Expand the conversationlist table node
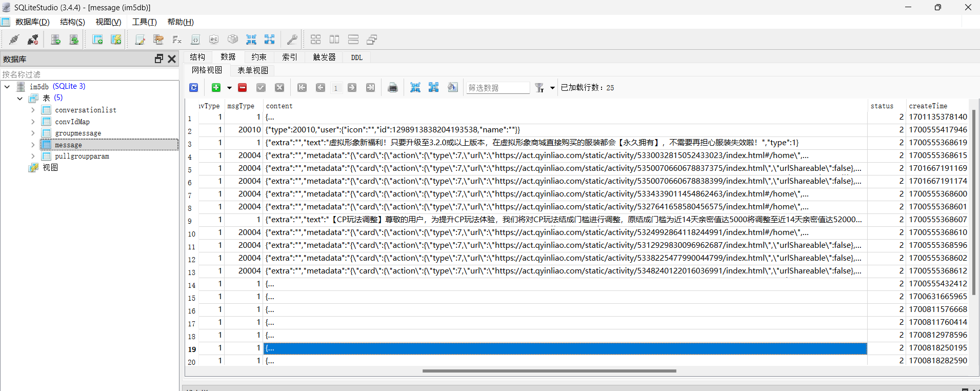The image size is (980, 391). point(33,110)
